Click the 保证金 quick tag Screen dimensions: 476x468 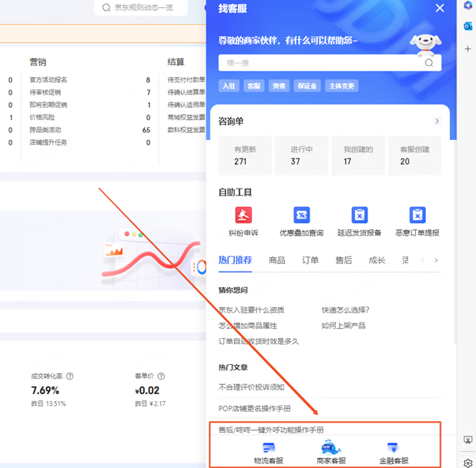pyautogui.click(x=307, y=86)
